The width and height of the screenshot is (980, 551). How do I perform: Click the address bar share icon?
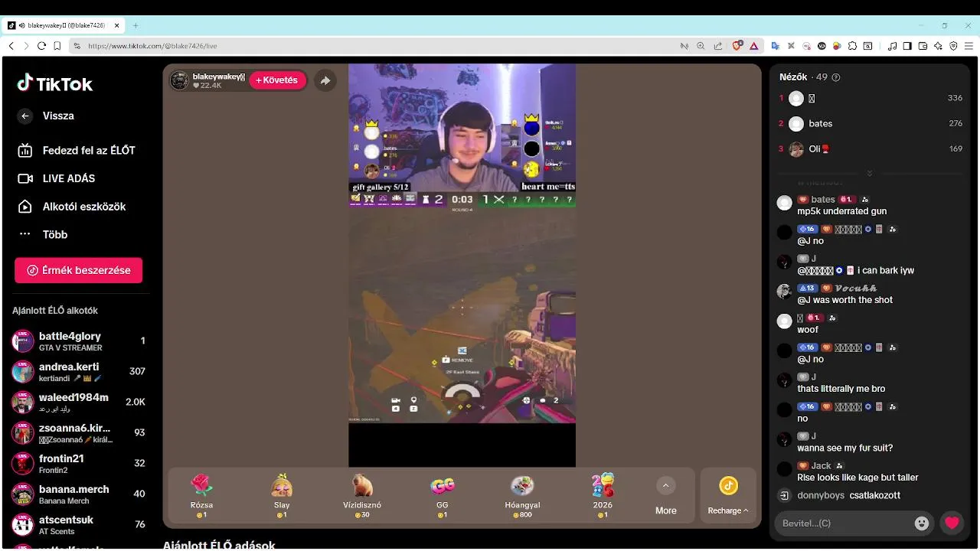tap(717, 46)
